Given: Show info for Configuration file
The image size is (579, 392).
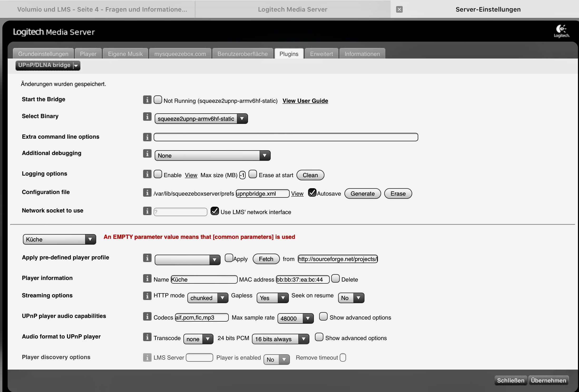Looking at the screenshot, I should [x=147, y=192].
